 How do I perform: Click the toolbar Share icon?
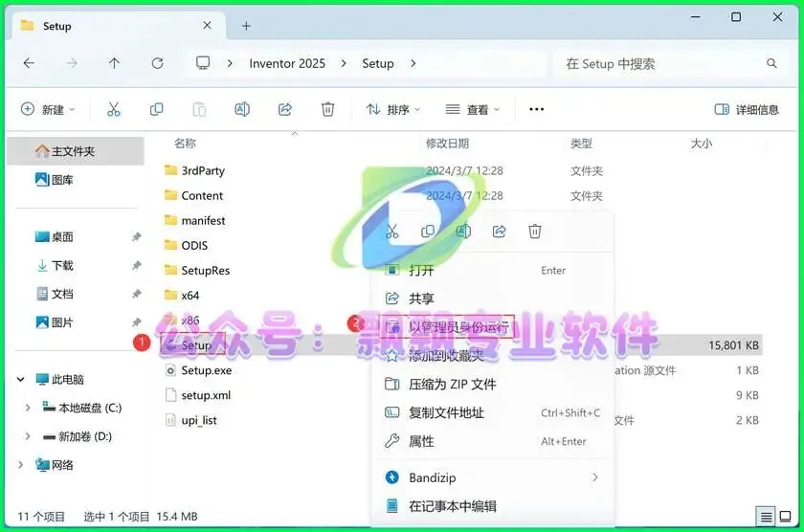click(285, 109)
